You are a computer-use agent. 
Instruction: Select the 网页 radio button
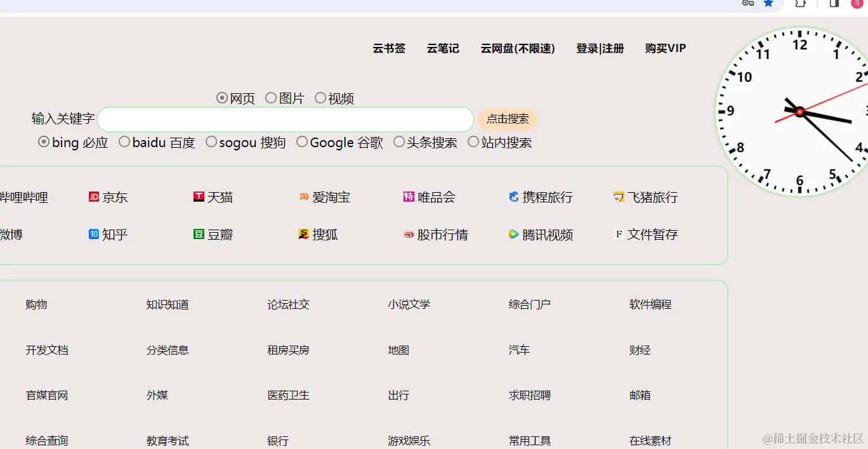[x=222, y=98]
